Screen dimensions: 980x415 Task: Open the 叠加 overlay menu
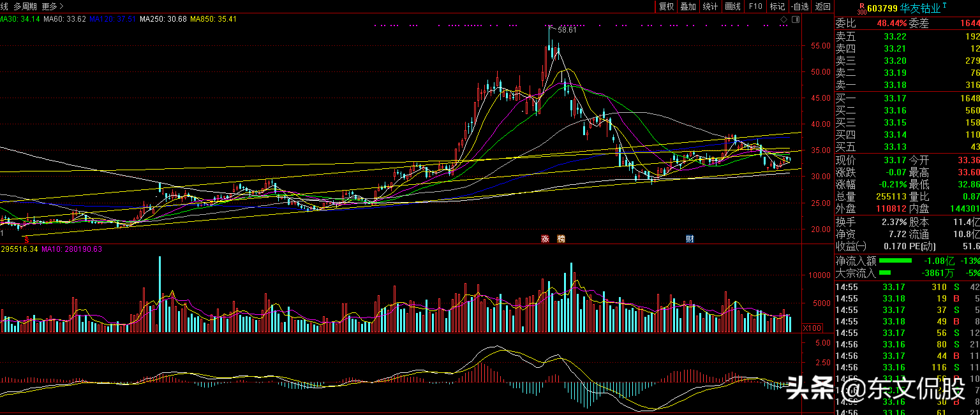click(x=688, y=6)
